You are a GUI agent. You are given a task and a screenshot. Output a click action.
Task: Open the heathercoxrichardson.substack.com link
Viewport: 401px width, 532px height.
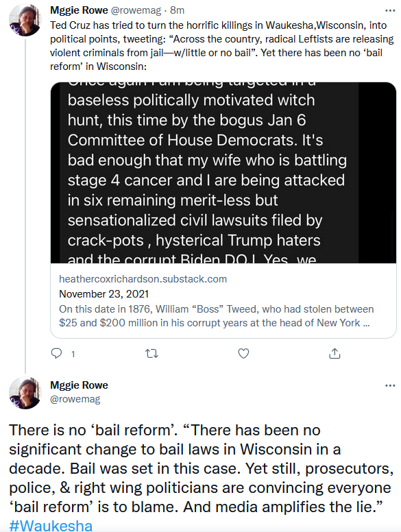point(143,279)
